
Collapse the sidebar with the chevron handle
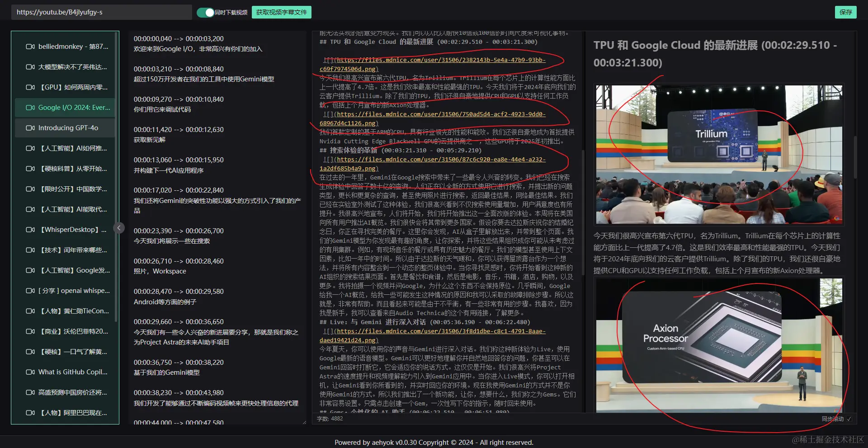[119, 228]
